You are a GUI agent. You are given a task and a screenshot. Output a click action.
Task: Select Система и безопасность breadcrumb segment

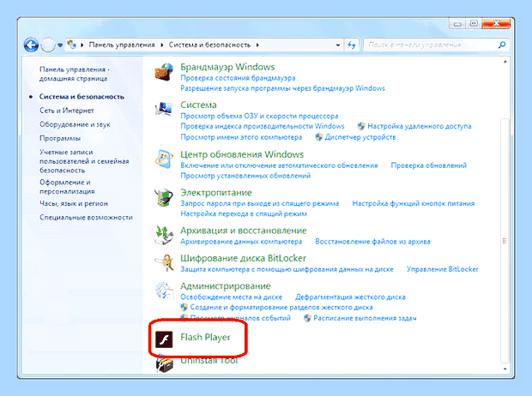[209, 45]
